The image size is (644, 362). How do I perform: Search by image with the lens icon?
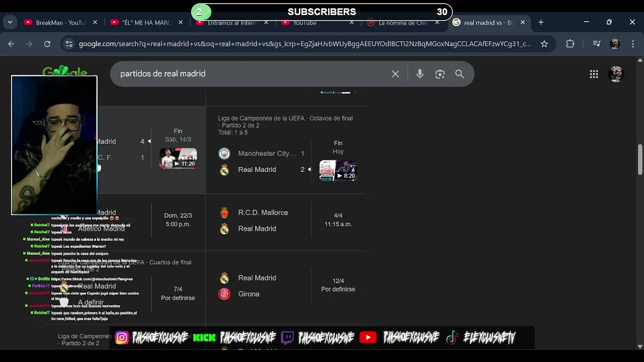pos(440,74)
